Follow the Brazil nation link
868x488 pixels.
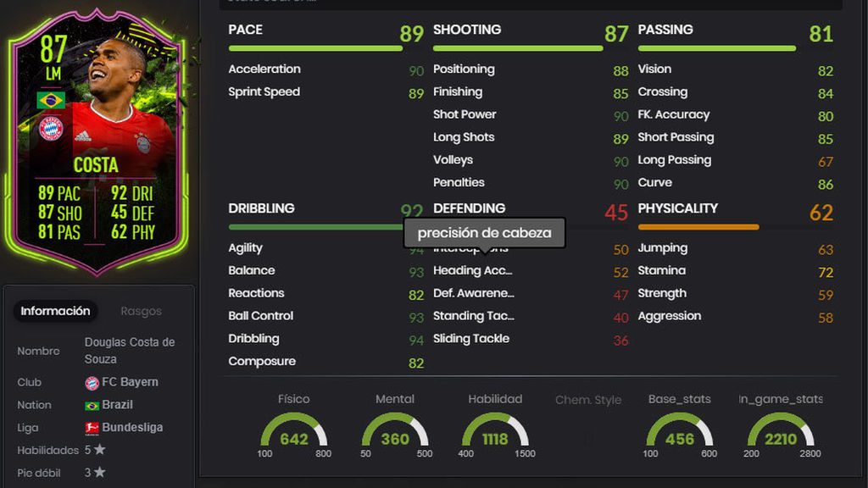pos(117,405)
